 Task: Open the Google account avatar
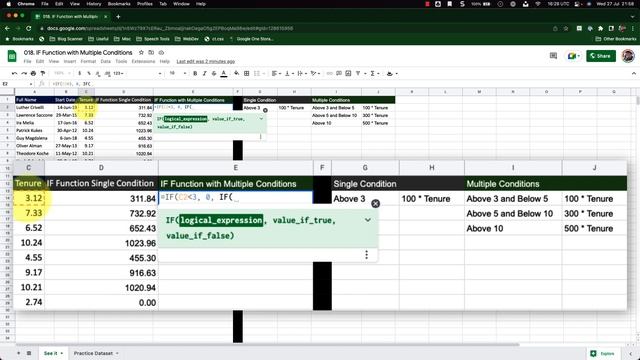click(x=628, y=56)
